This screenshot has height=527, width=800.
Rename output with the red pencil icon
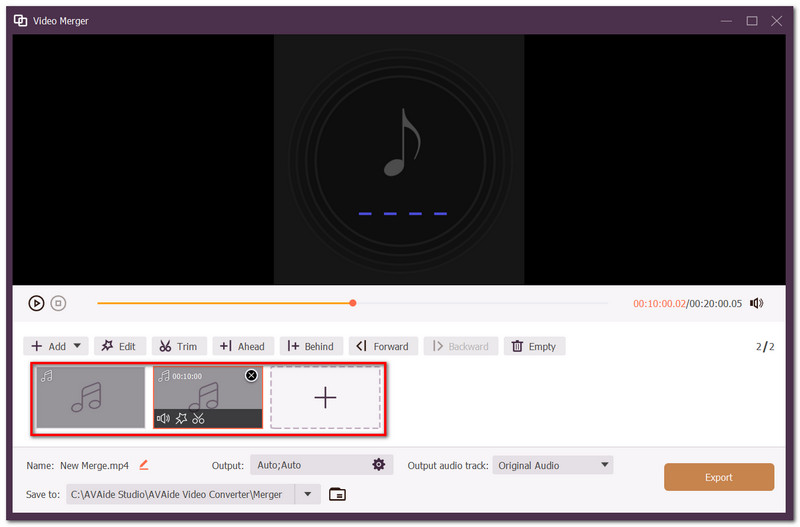coord(144,465)
